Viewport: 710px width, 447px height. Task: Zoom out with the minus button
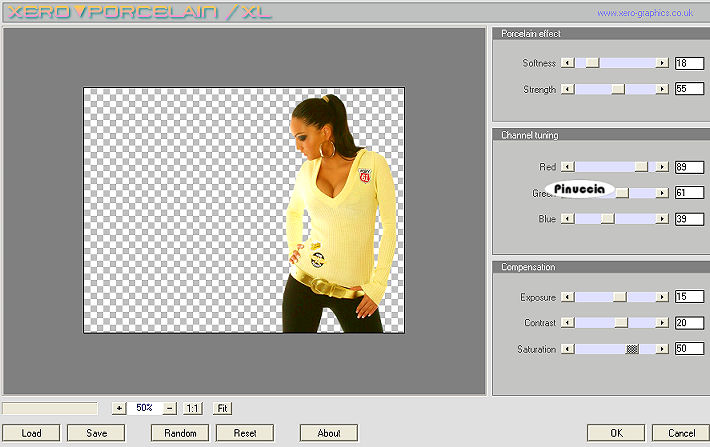point(169,409)
